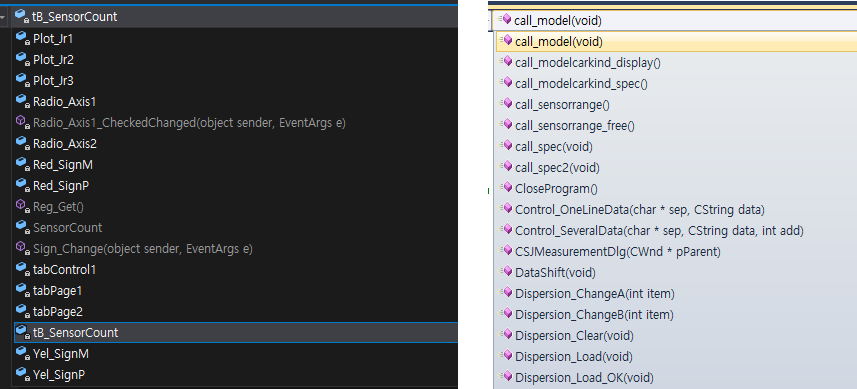
Task: Go to call_modelcarkind_spec() function
Action: (582, 84)
